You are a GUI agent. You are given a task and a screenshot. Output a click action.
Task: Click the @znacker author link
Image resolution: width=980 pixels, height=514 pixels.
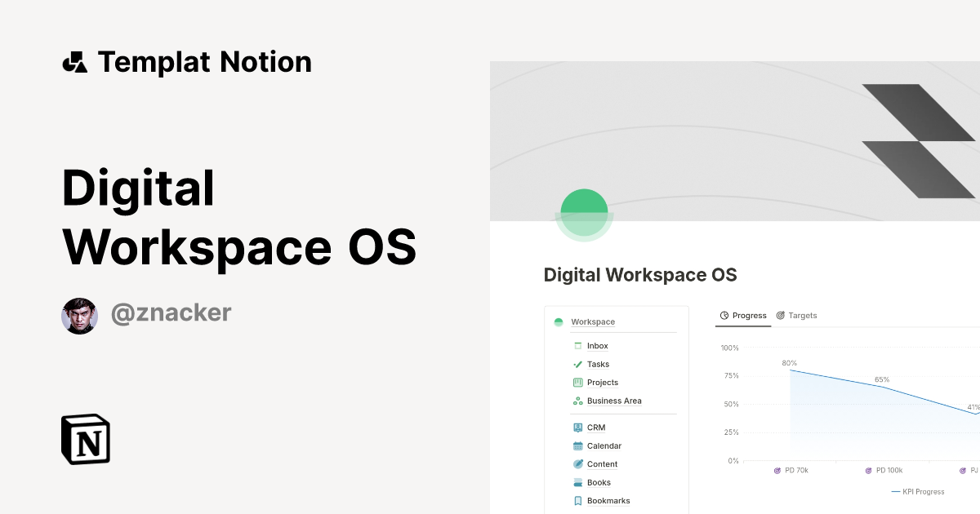(x=171, y=312)
